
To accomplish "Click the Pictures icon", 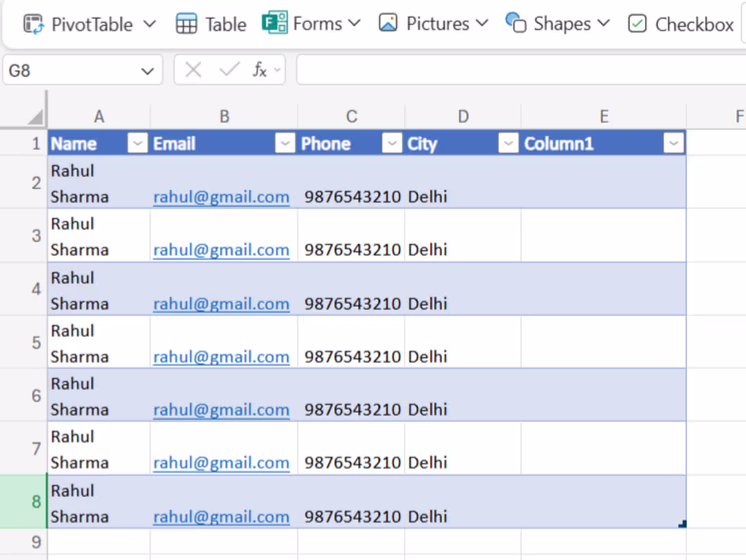I will point(388,24).
